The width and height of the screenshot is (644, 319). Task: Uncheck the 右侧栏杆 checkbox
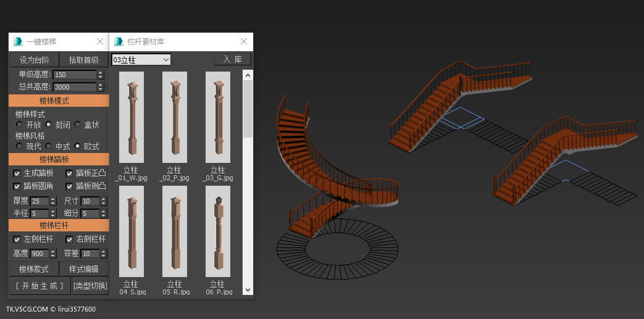(70, 239)
